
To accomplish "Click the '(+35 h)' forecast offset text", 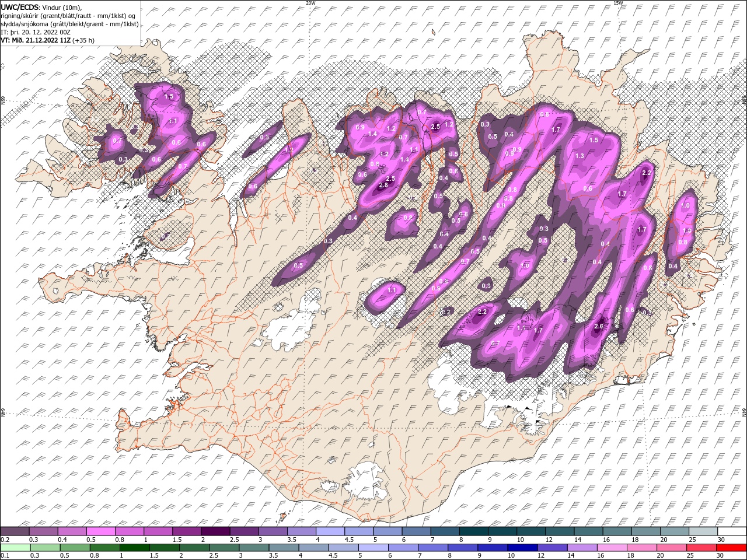I will (83, 40).
